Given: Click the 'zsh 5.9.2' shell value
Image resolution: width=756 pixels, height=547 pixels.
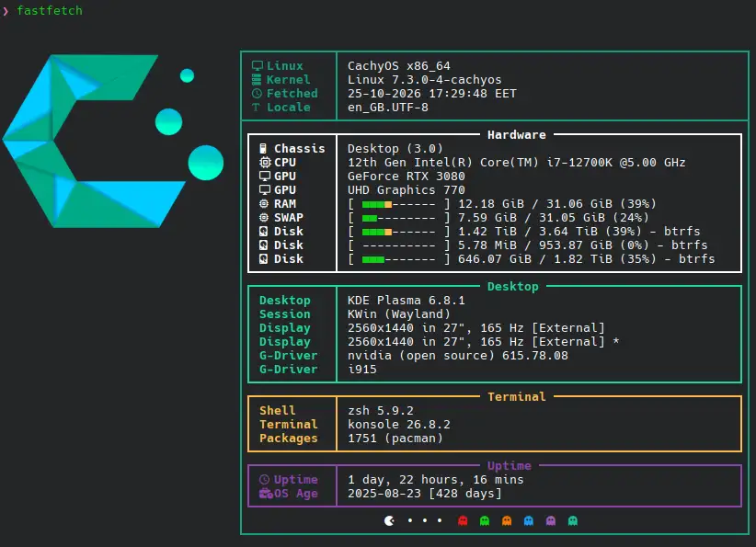Looking at the screenshot, I should [381, 411].
